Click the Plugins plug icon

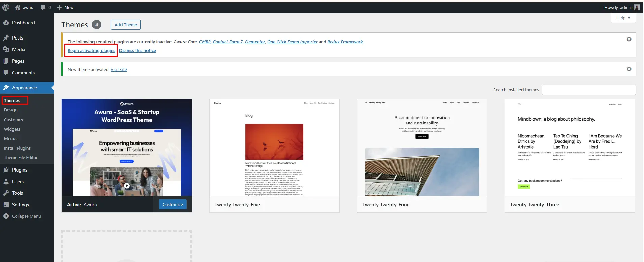click(6, 170)
